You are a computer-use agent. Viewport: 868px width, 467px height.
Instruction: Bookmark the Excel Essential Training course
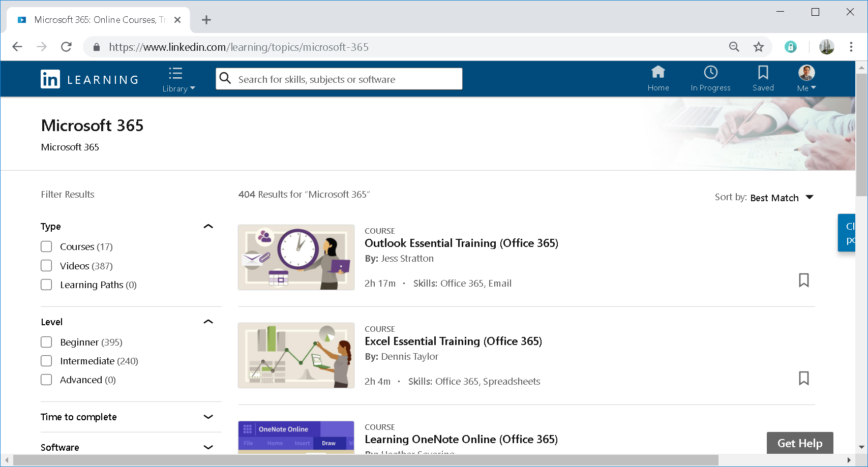click(x=804, y=378)
